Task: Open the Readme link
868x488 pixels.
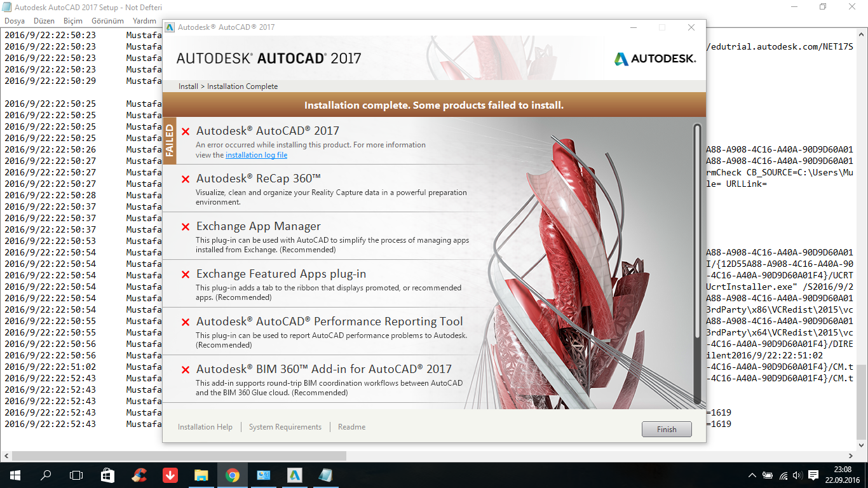Action: pyautogui.click(x=351, y=427)
